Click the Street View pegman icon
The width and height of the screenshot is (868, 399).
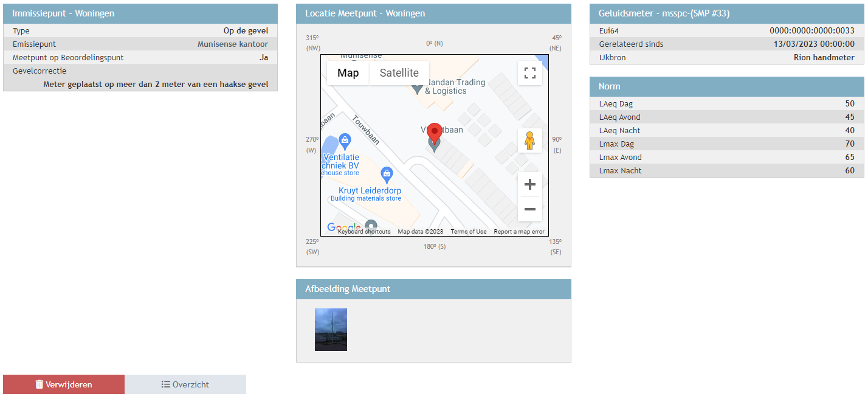click(529, 141)
